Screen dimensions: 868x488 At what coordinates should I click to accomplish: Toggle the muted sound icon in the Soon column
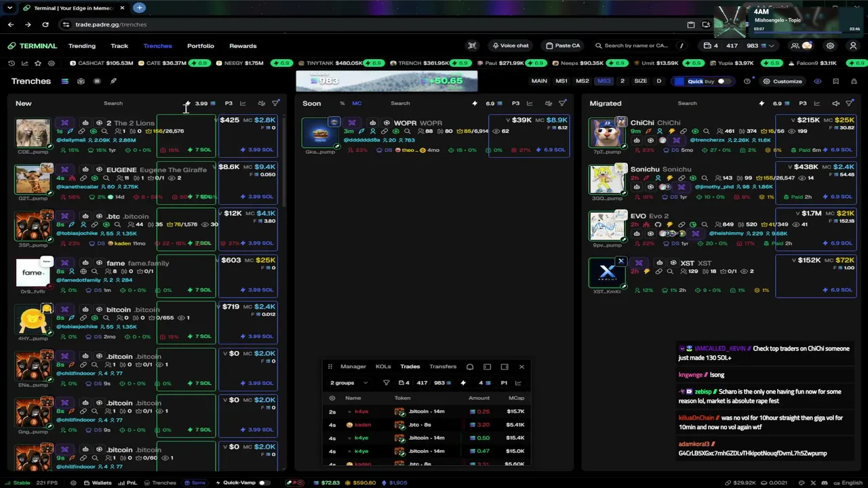tap(548, 103)
